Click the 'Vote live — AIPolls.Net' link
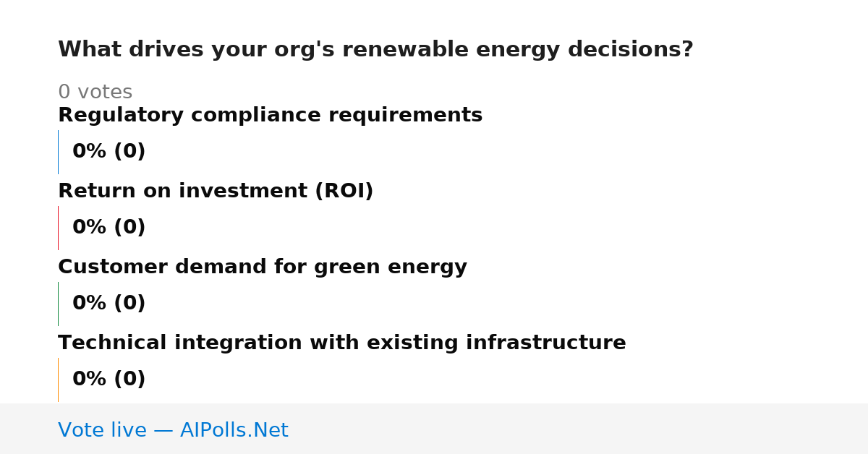The image size is (868, 454). [173, 430]
